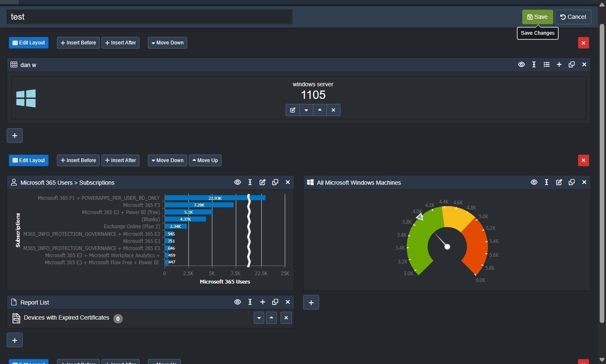Toggle eye icon on Microsoft 365 Users widget
This screenshot has width=606, height=364.
(237, 182)
